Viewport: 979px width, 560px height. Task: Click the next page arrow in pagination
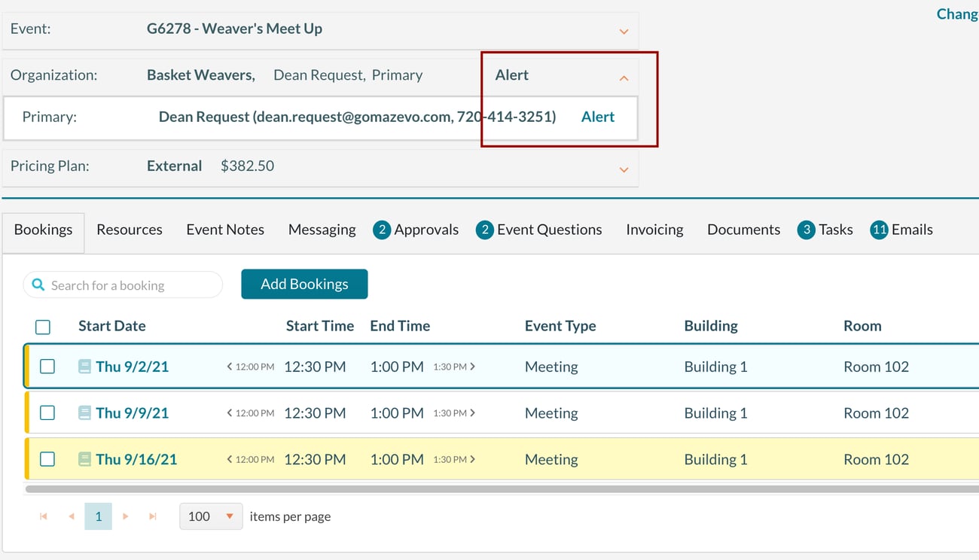click(126, 516)
